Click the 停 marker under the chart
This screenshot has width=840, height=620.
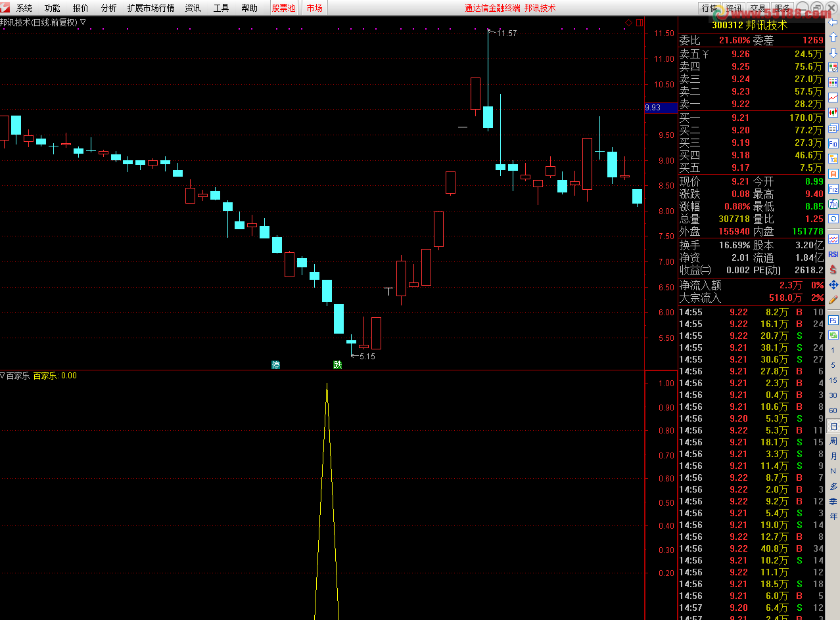click(276, 365)
